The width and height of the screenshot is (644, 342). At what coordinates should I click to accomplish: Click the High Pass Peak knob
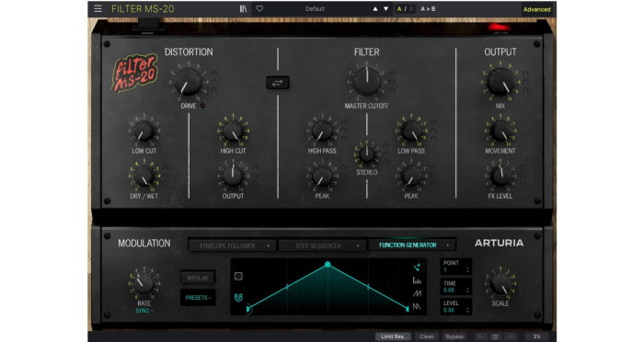pos(322,177)
